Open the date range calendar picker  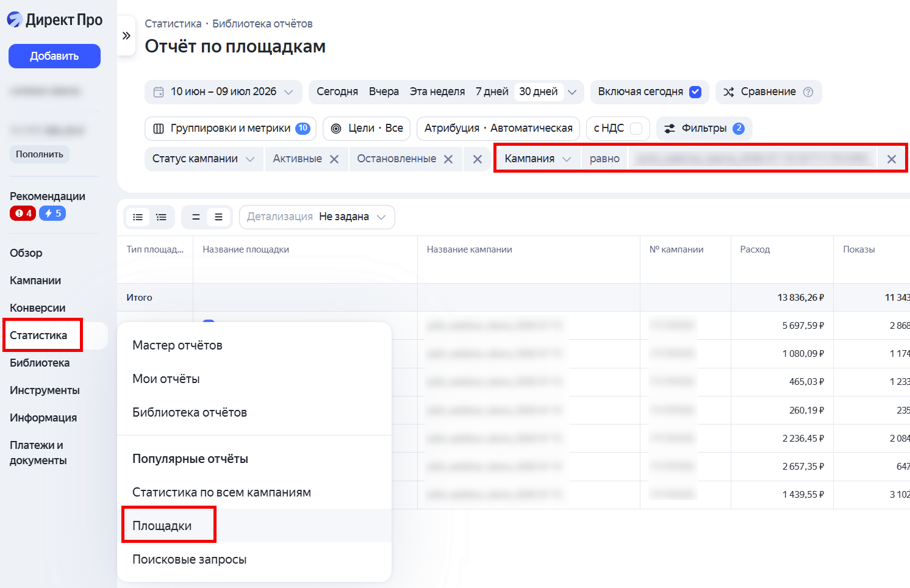coord(223,92)
